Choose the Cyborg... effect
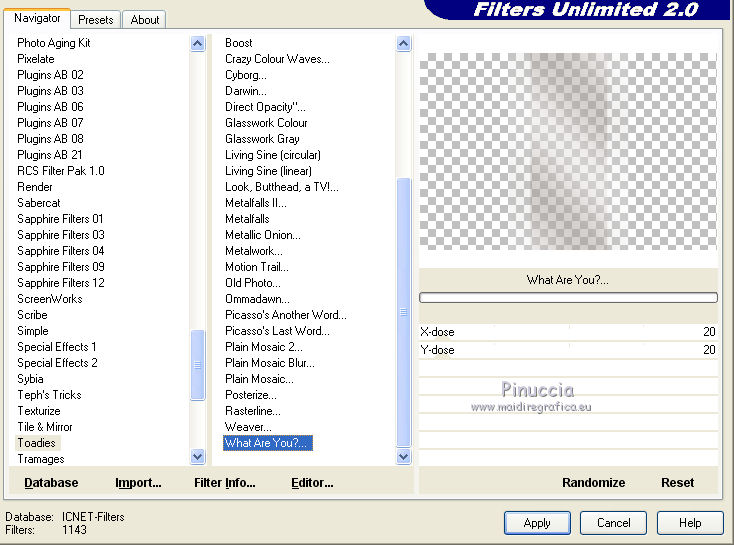 click(246, 75)
